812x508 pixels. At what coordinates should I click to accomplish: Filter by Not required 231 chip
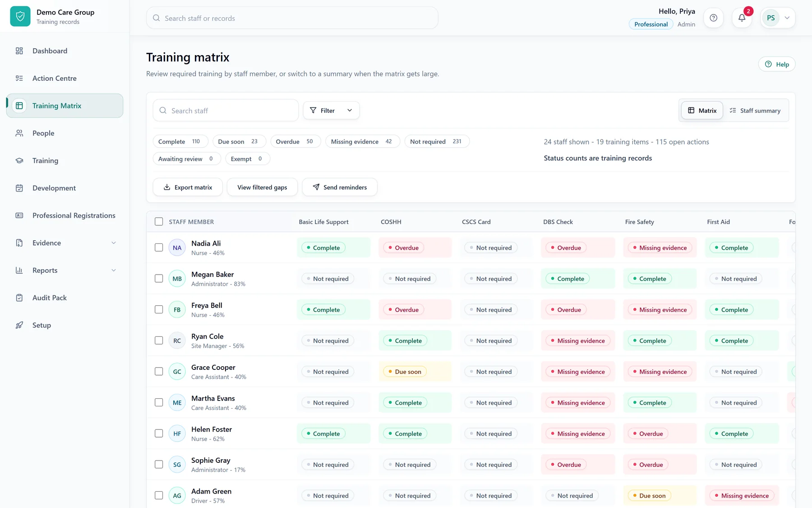pos(437,141)
